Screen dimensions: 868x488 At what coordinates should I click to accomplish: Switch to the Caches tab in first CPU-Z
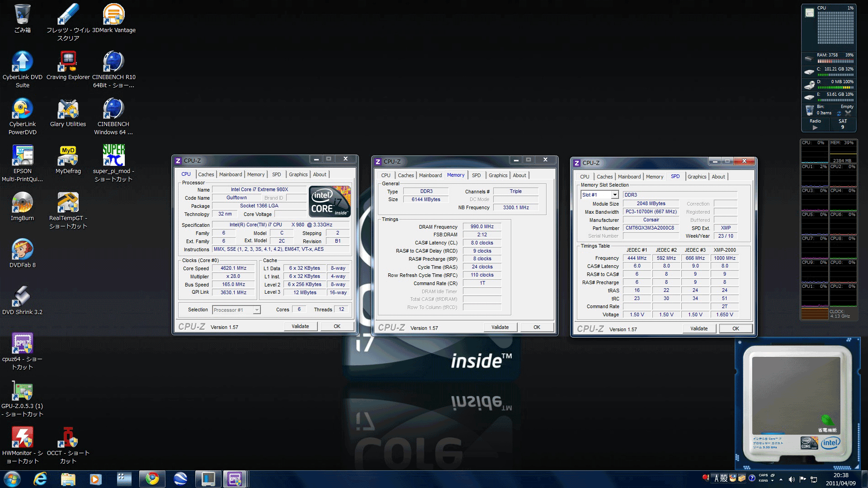(206, 174)
